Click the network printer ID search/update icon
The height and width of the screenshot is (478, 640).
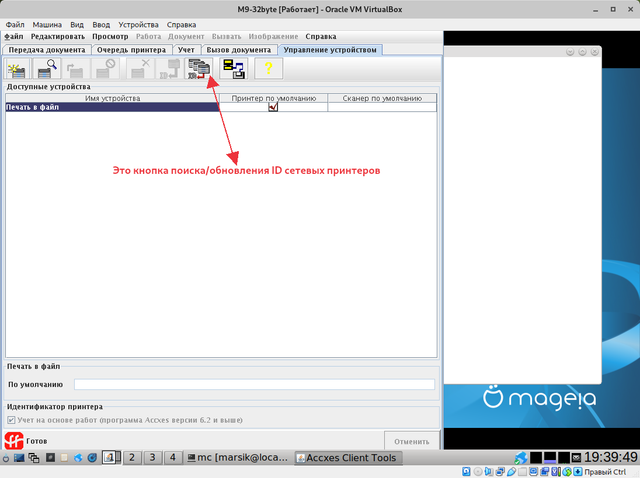pos(199,68)
